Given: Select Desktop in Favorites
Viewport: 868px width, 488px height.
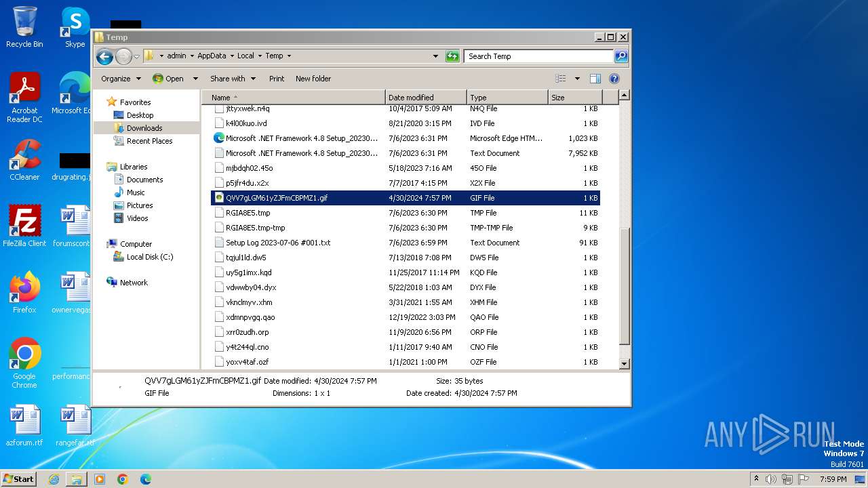Looking at the screenshot, I should coord(140,115).
